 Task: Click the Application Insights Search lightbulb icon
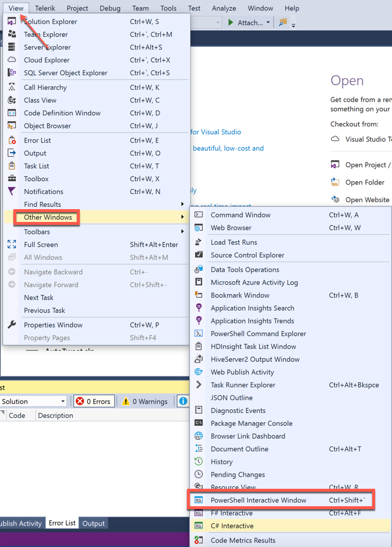point(199,308)
